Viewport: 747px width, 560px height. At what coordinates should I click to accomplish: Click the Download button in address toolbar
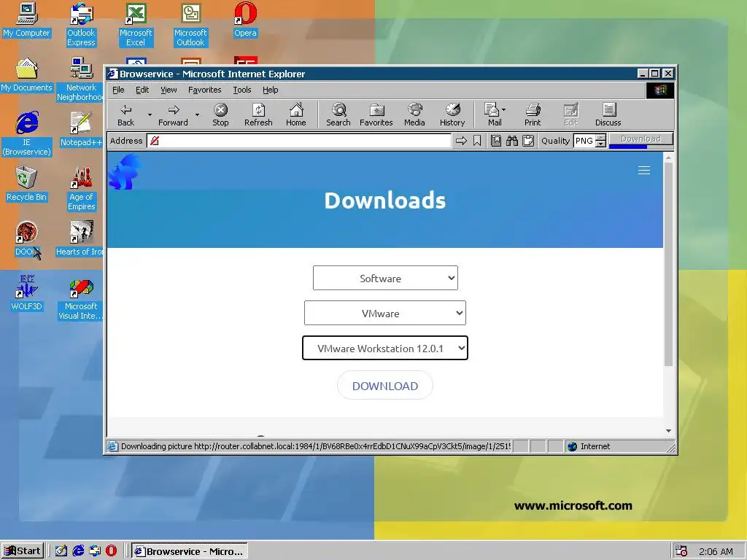pyautogui.click(x=640, y=139)
